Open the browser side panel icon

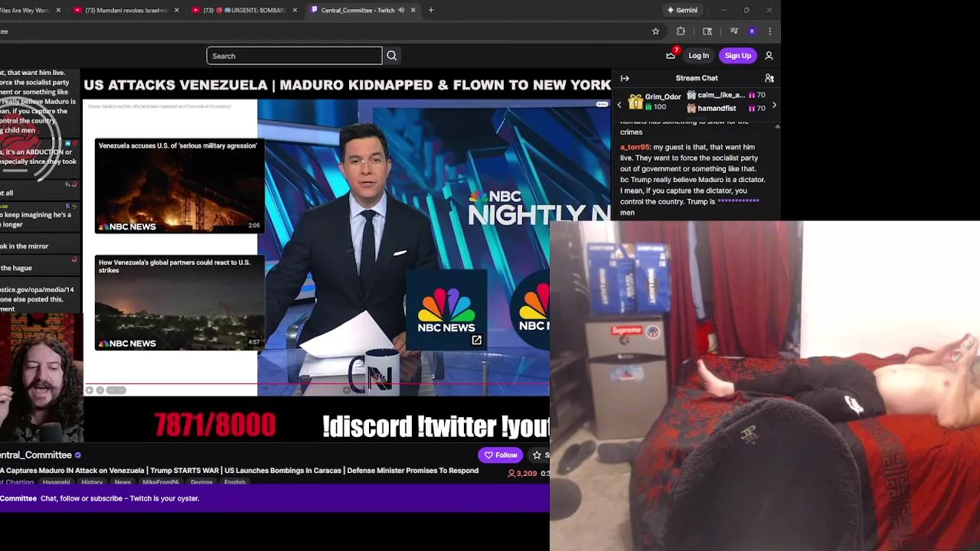[707, 31]
